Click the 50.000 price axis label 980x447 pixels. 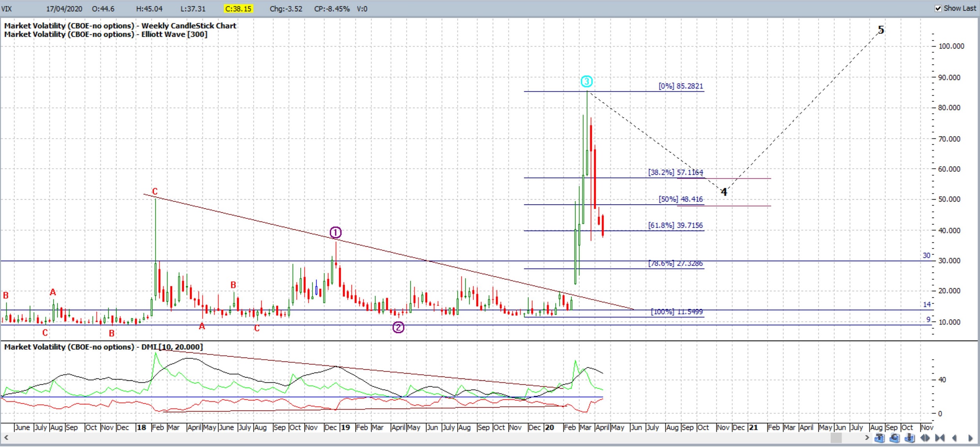(949, 199)
